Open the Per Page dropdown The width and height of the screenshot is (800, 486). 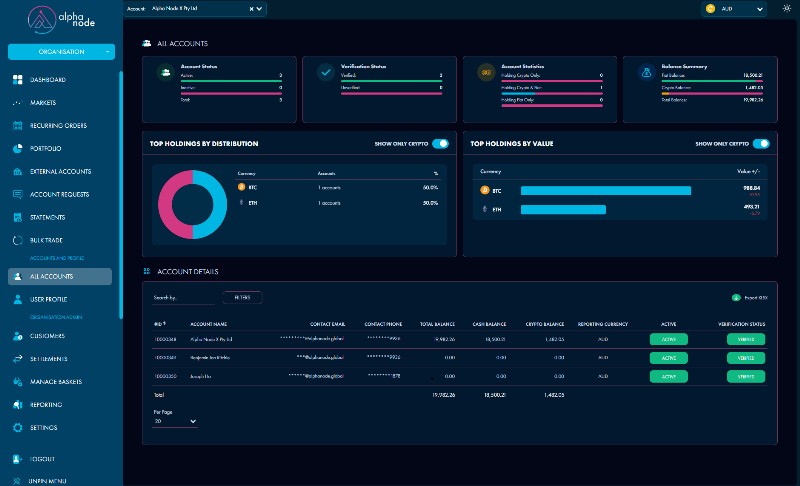coord(175,422)
